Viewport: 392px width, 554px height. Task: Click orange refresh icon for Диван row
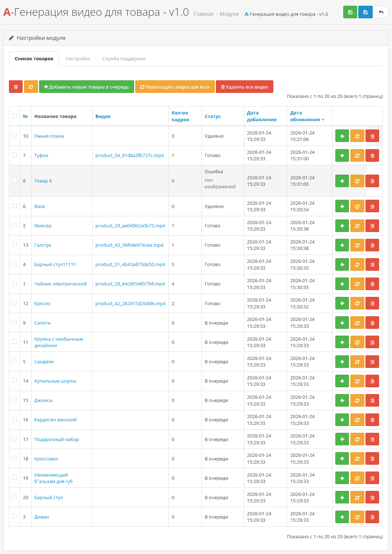[357, 517]
